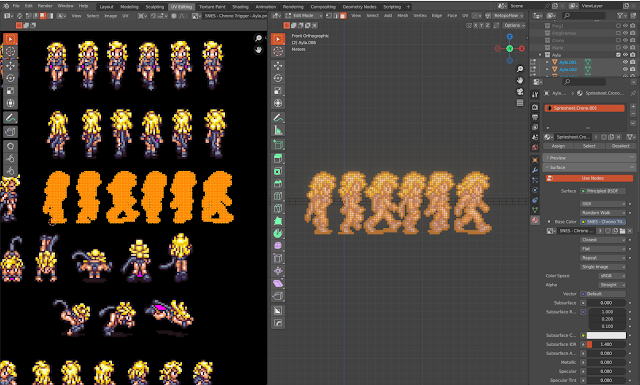Toggle the Ayla collection exclude checkbox

[618, 55]
